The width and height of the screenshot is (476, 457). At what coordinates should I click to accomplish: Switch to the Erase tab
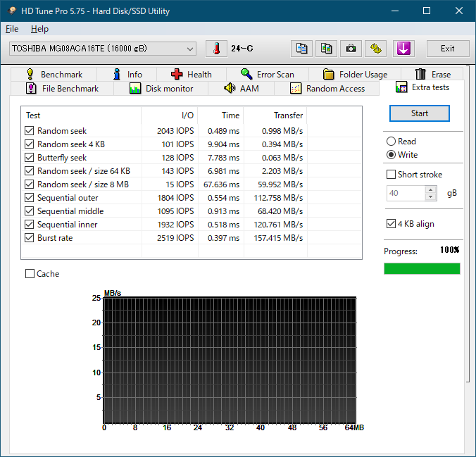point(432,75)
